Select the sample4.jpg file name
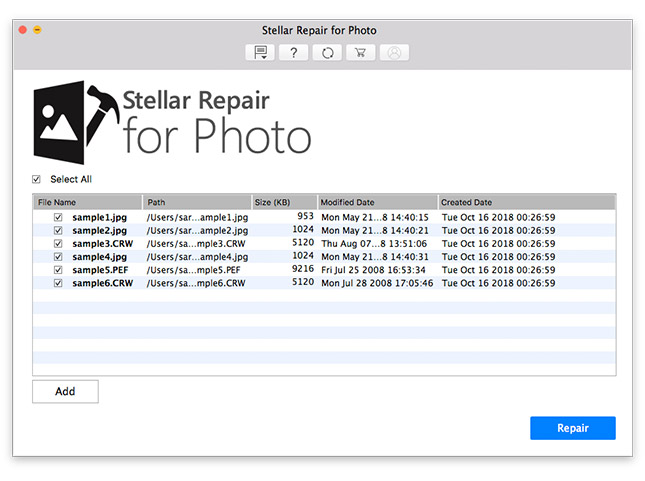Viewport: 645px width, 481px height. pos(100,257)
